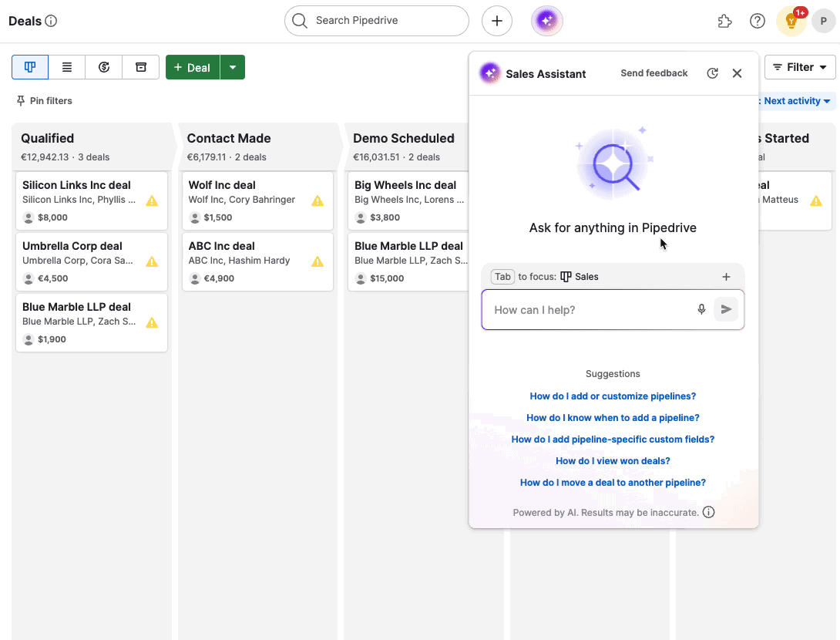Switch to list view

click(67, 67)
